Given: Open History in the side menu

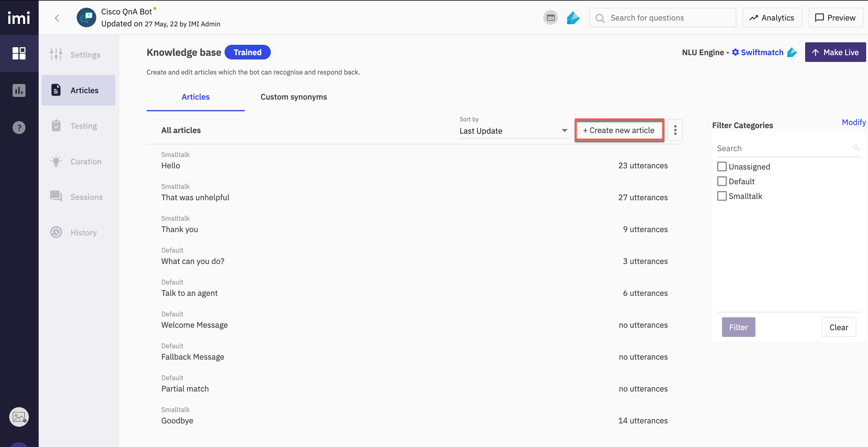Looking at the screenshot, I should click(x=79, y=232).
